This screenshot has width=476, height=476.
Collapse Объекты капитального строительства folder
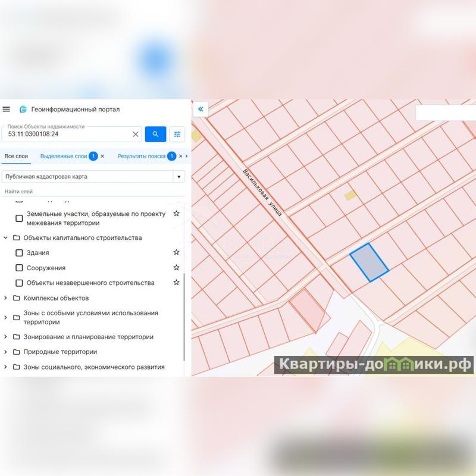point(5,237)
